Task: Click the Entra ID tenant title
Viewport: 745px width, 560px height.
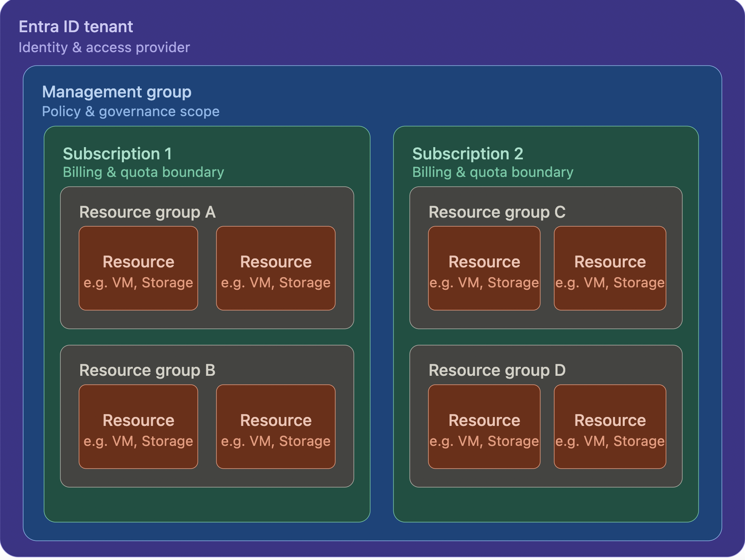Action: coord(76,27)
